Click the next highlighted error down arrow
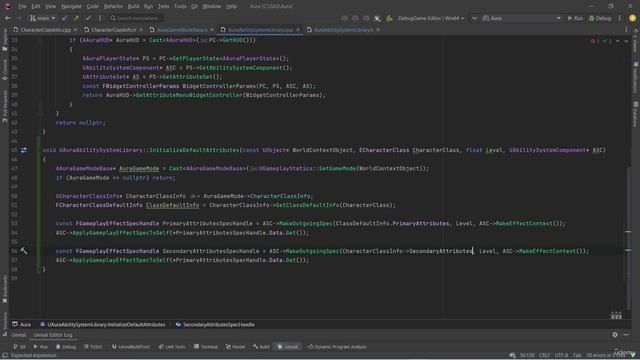Viewport: 640px width, 360px height. click(x=626, y=41)
